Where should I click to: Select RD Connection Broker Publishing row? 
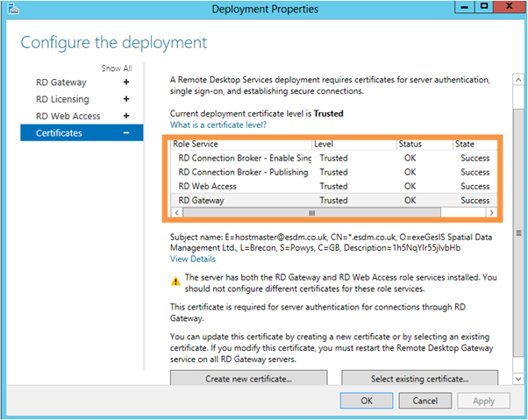[334, 172]
